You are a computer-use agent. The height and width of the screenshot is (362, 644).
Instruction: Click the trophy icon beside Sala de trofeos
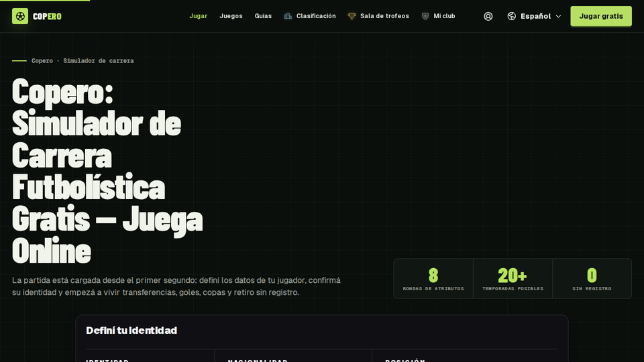352,16
